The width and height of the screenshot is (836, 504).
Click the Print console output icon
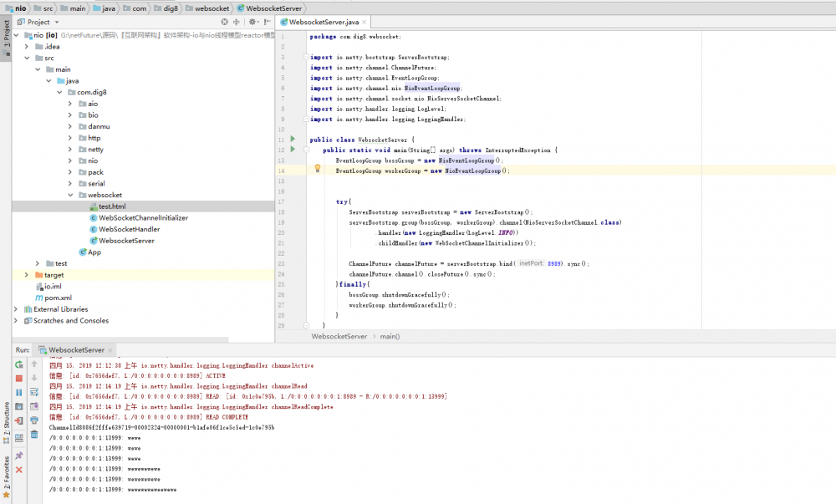point(34,420)
